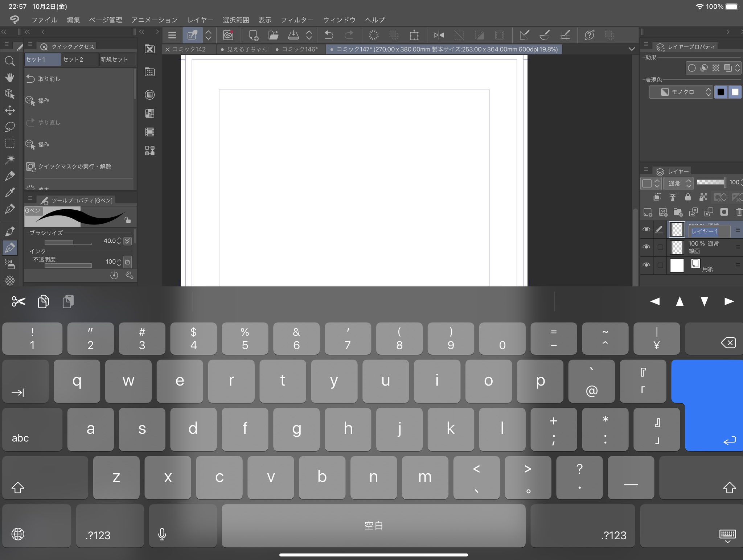
Task: Select the Hand move tool
Action: pyautogui.click(x=10, y=77)
